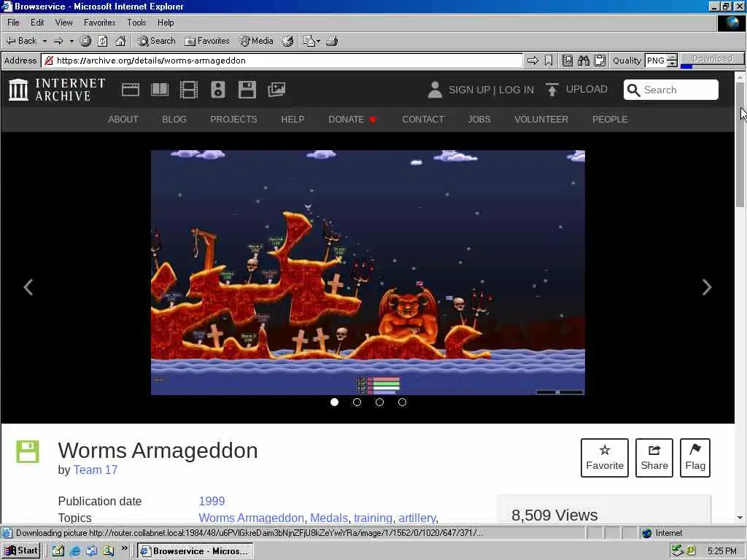Decrease quality with the Quality stepper down arrow
747x560 pixels.
tap(672, 64)
